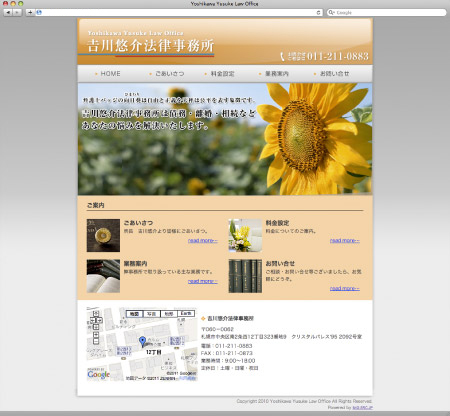Image resolution: width=450 pixels, height=416 pixels.
Task: Click the Google logo on the map
Action: [98, 374]
